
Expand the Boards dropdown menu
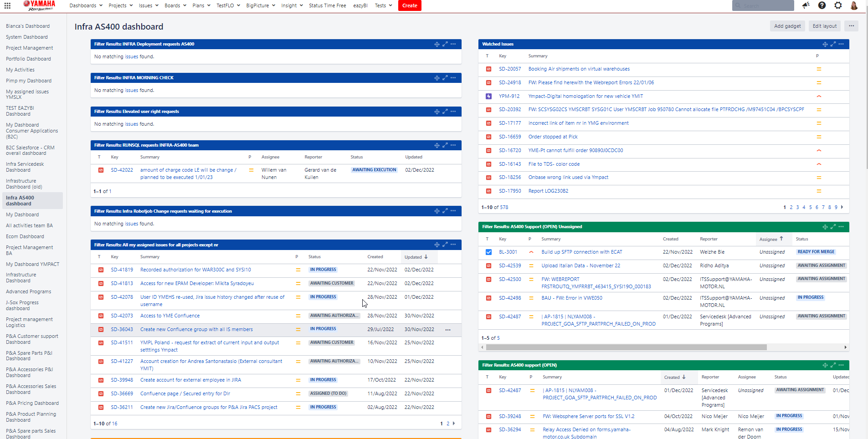pyautogui.click(x=175, y=5)
